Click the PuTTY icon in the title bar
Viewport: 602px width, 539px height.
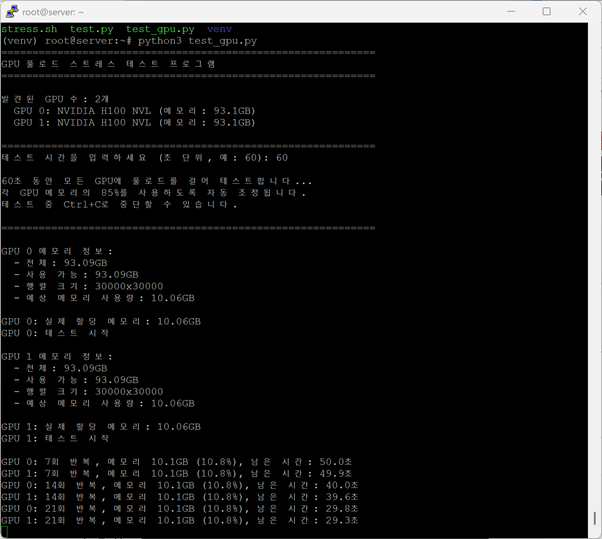11,11
